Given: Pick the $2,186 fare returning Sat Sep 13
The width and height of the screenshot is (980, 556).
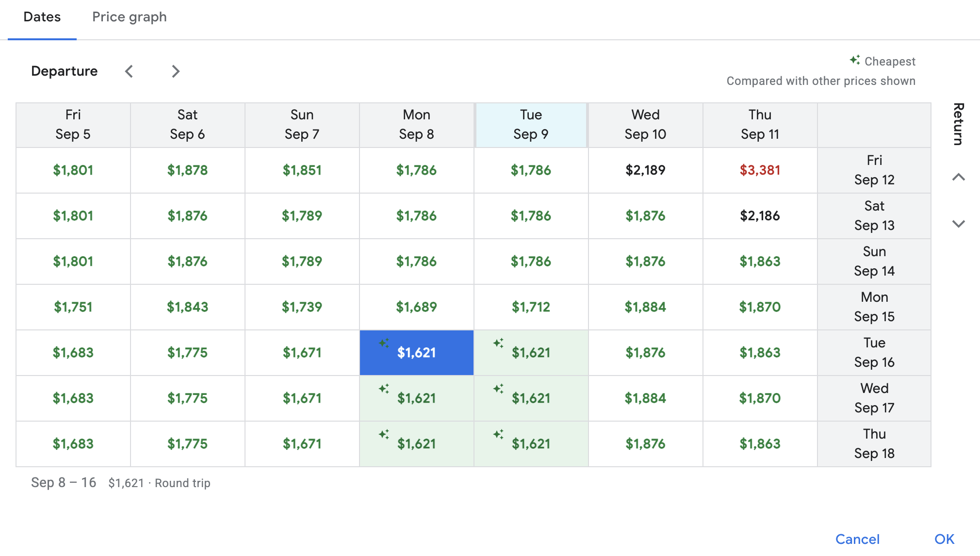Looking at the screenshot, I should click(760, 216).
